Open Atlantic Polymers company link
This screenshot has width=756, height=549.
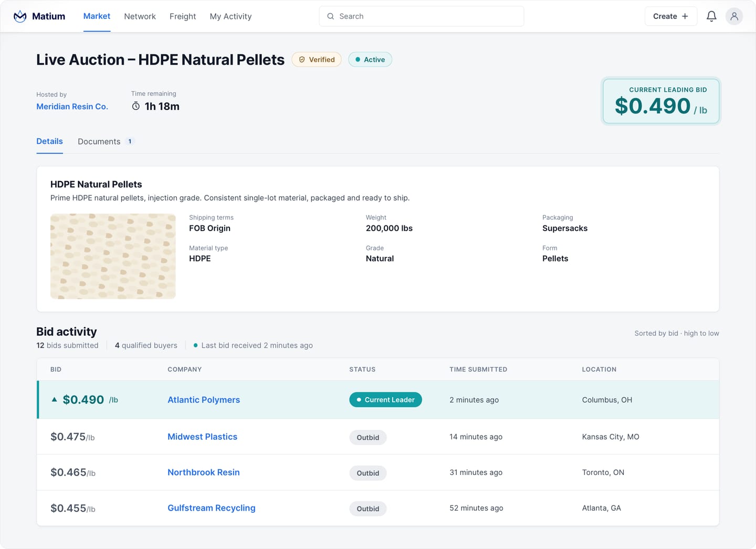click(204, 400)
